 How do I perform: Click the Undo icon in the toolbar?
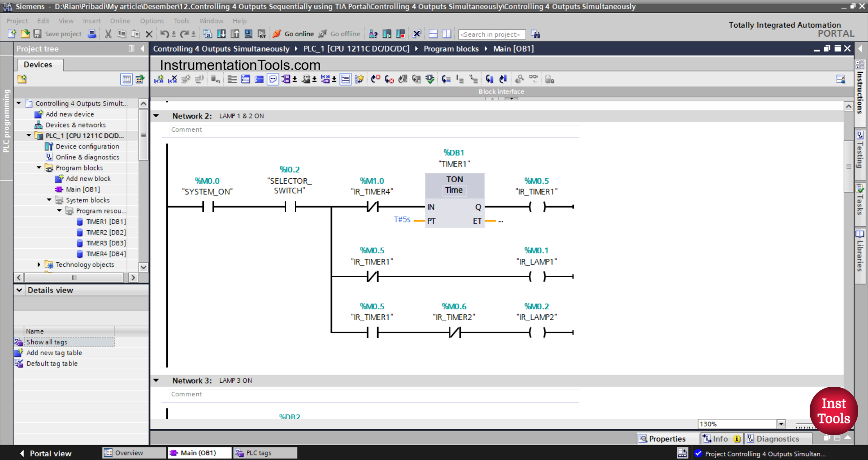[x=165, y=33]
